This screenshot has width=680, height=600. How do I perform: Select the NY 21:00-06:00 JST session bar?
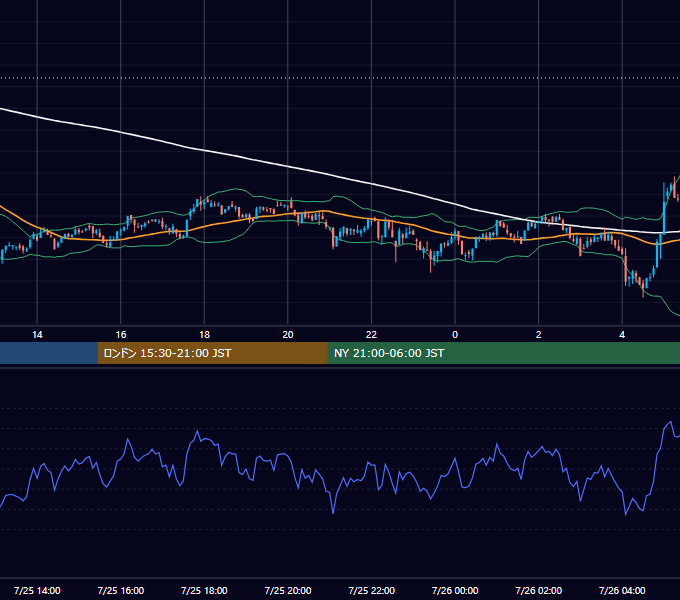[x=503, y=353]
